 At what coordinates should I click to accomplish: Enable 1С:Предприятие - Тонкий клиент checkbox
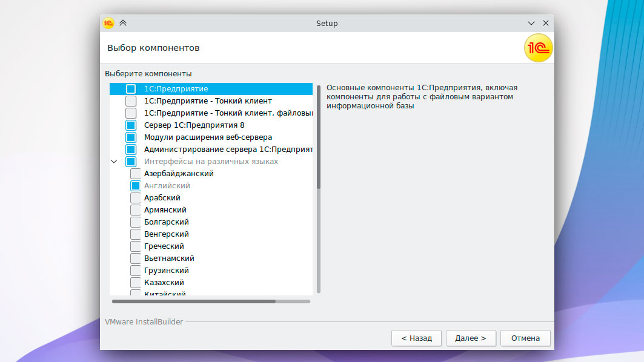click(131, 101)
